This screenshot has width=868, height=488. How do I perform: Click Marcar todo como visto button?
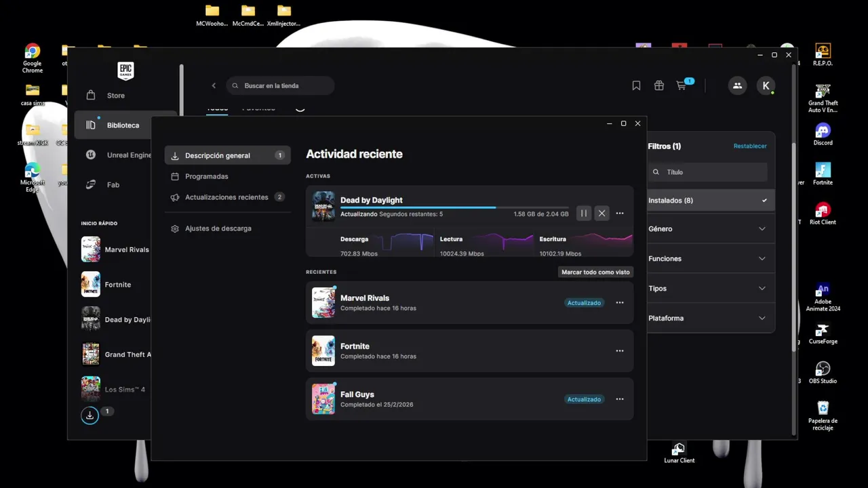point(595,272)
